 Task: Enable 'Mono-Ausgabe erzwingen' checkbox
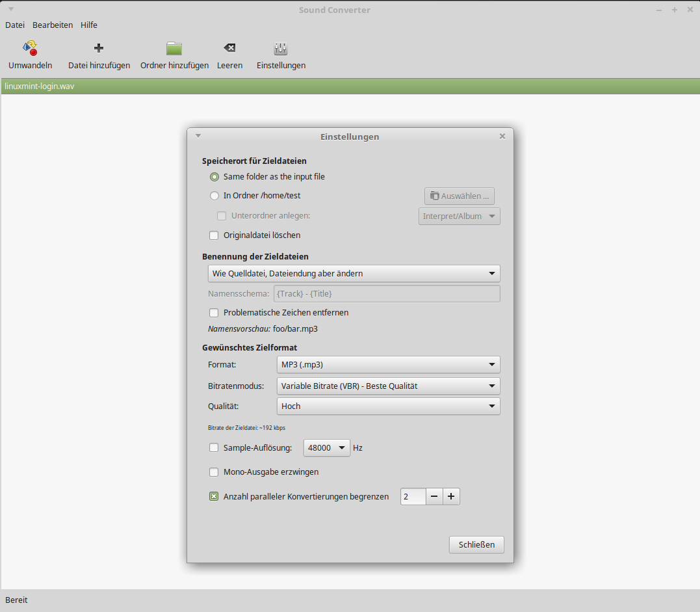pyautogui.click(x=214, y=472)
